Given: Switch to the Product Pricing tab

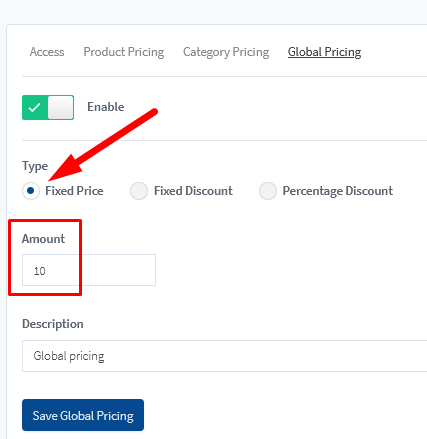Looking at the screenshot, I should (124, 52).
